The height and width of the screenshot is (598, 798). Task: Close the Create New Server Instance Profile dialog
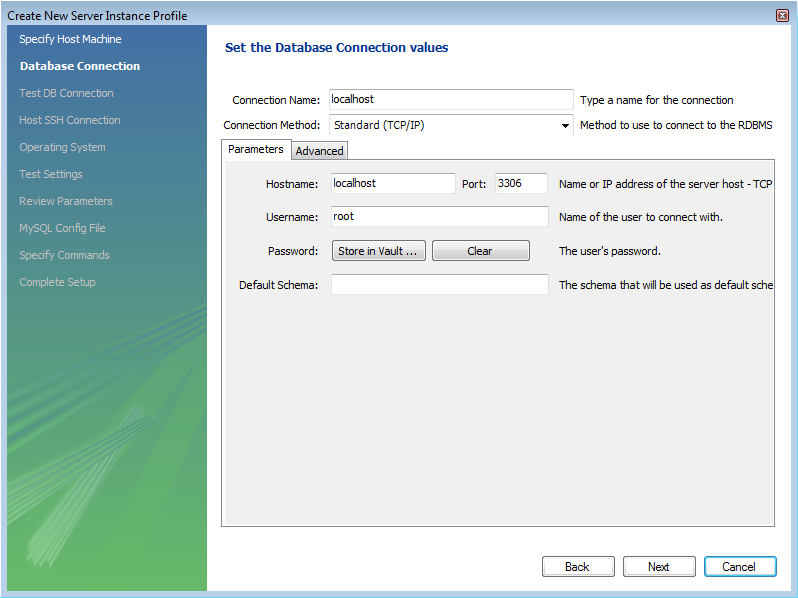coord(782,16)
